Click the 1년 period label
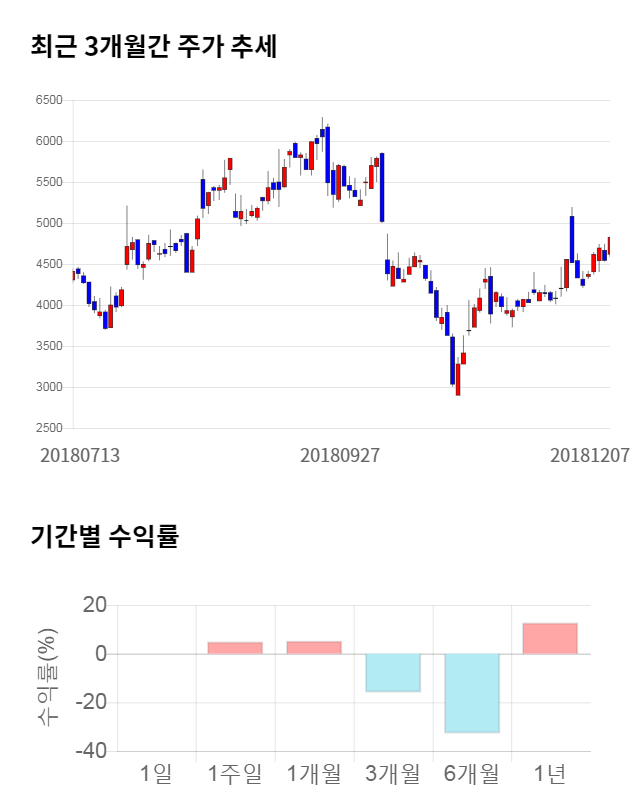Viewport: 640px width, 810px height. click(x=550, y=773)
